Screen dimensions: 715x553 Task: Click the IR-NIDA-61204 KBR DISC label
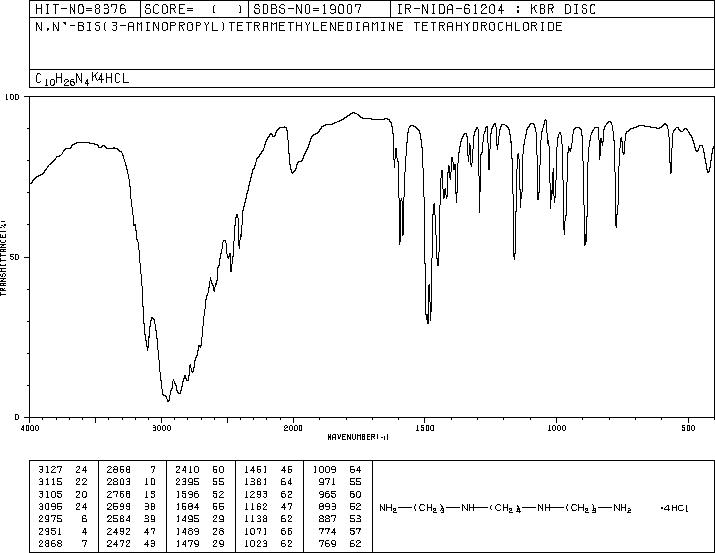coord(497,9)
